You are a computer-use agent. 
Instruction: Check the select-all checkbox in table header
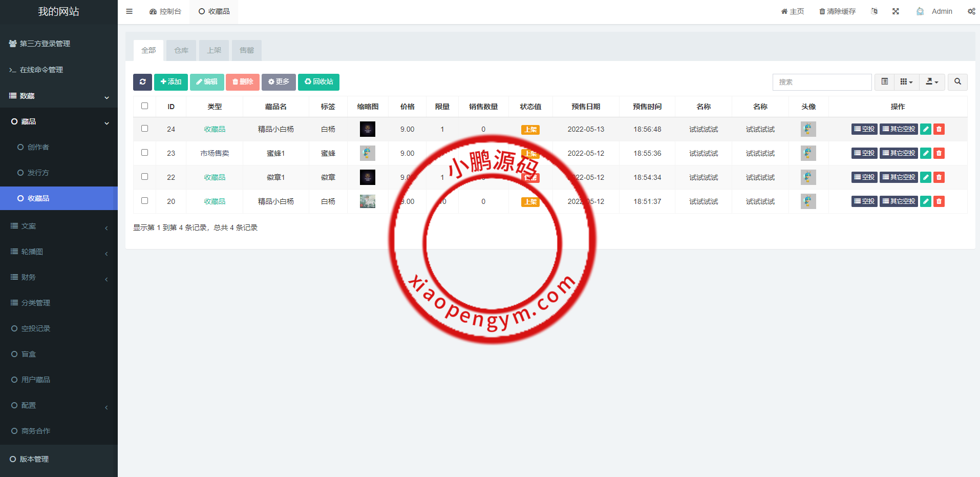144,106
